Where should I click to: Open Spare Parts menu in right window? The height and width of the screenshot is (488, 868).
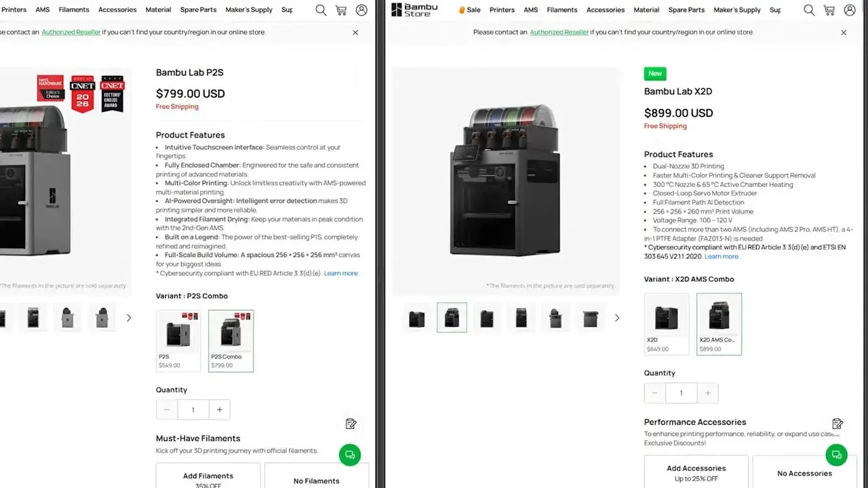pyautogui.click(x=687, y=10)
